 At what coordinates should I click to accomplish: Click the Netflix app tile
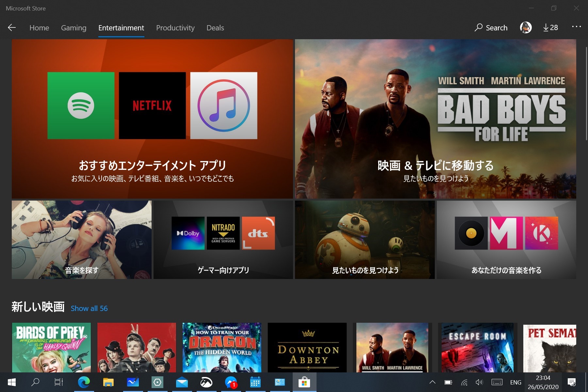pyautogui.click(x=152, y=106)
